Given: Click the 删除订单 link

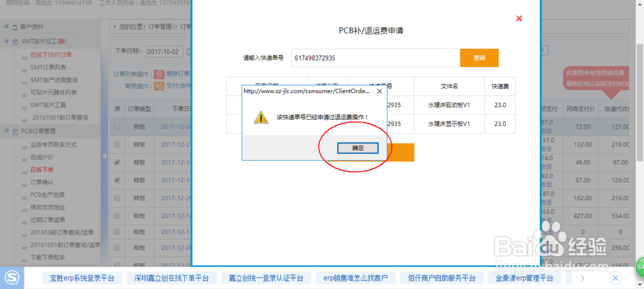Looking at the screenshot, I should pos(178,74).
